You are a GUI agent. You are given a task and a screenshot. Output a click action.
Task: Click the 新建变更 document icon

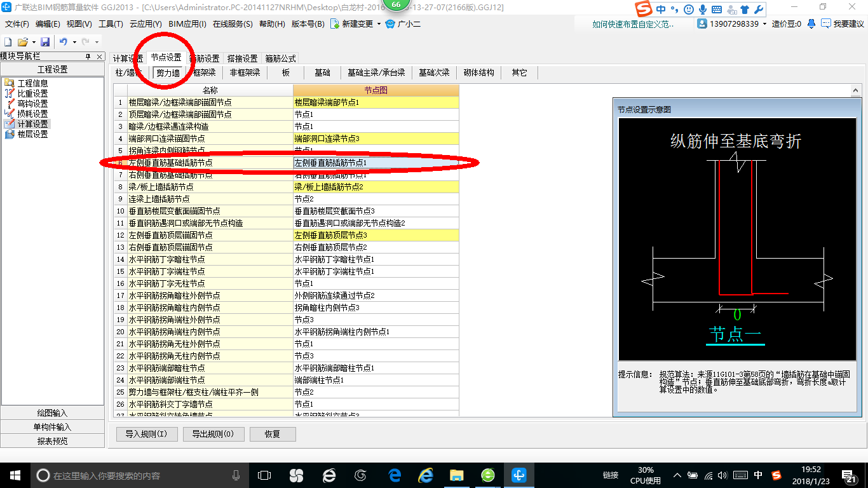pyautogui.click(x=334, y=24)
